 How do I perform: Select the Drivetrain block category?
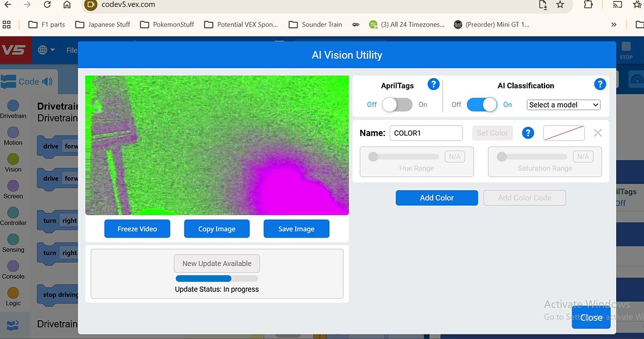click(x=13, y=109)
